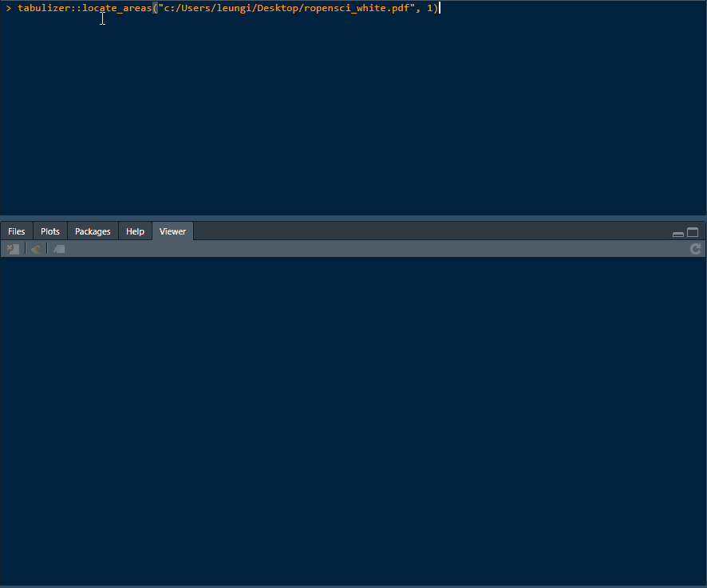Select the Viewer tab
The width and height of the screenshot is (707, 588).
click(x=172, y=231)
